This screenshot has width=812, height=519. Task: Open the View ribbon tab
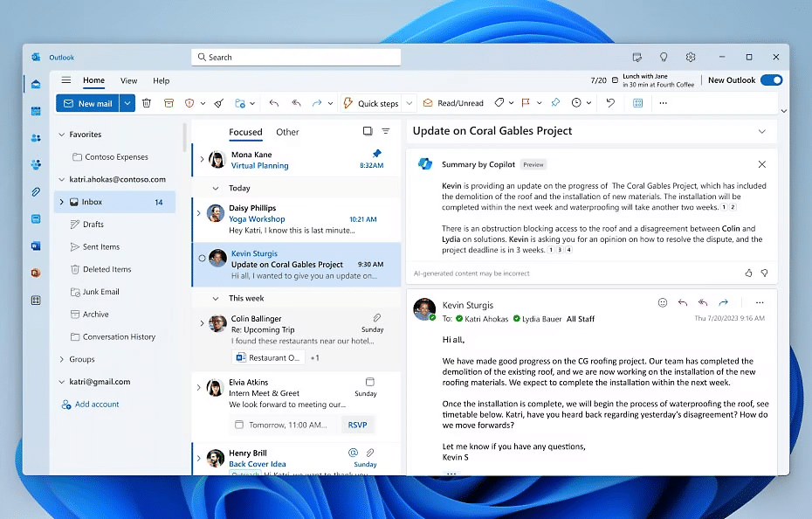coord(128,80)
